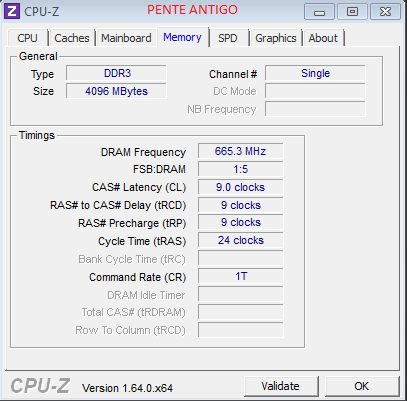This screenshot has height=401, width=407.
Task: Switch to the CPU tab
Action: click(27, 38)
